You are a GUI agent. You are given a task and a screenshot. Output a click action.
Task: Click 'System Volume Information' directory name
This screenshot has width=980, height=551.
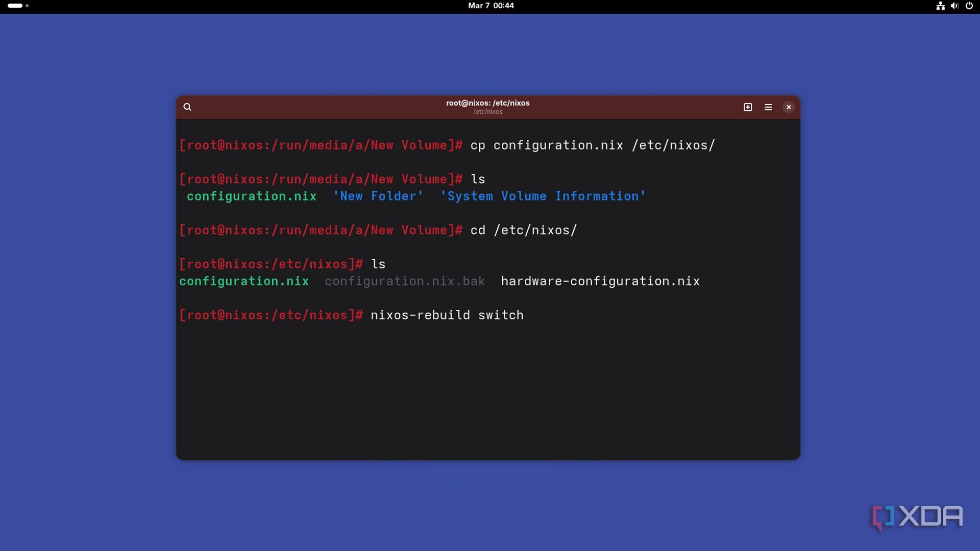pyautogui.click(x=543, y=196)
